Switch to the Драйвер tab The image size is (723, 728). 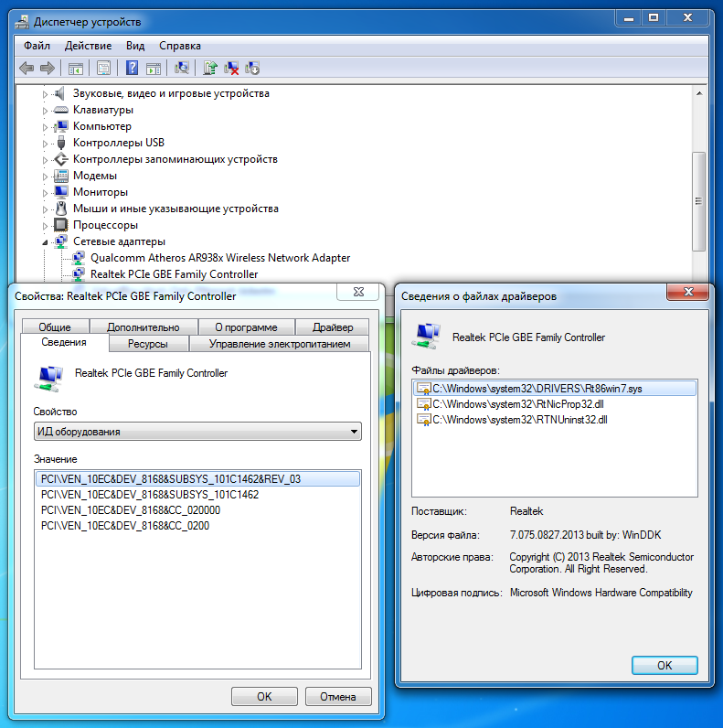pyautogui.click(x=333, y=327)
